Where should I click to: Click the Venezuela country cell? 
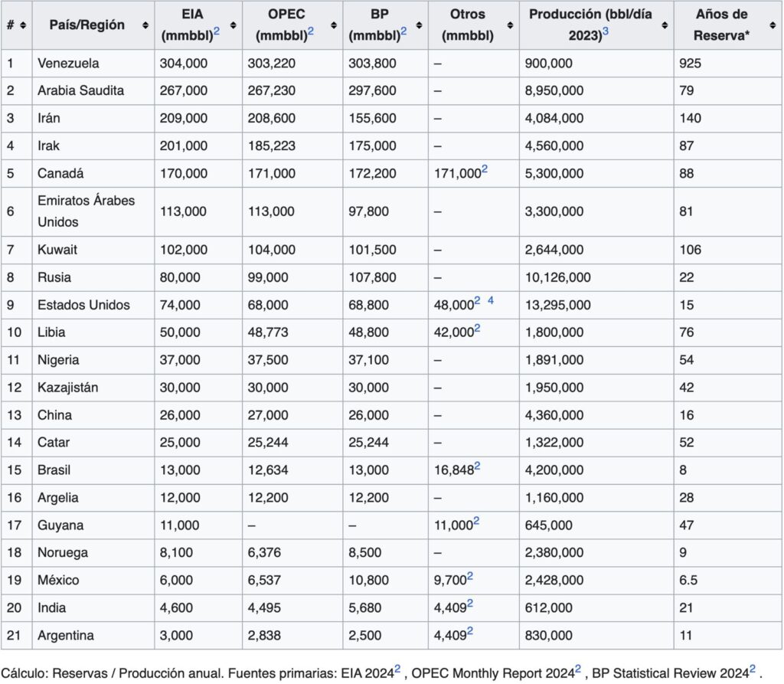[x=68, y=63]
